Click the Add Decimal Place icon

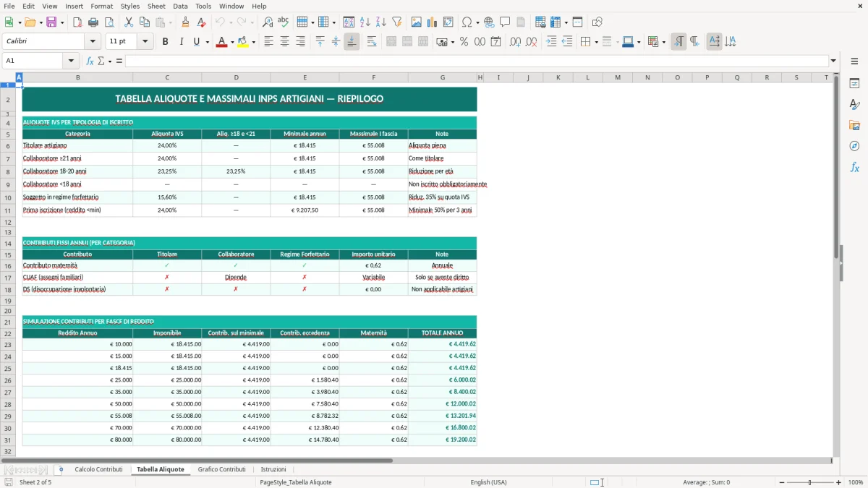[x=516, y=42]
